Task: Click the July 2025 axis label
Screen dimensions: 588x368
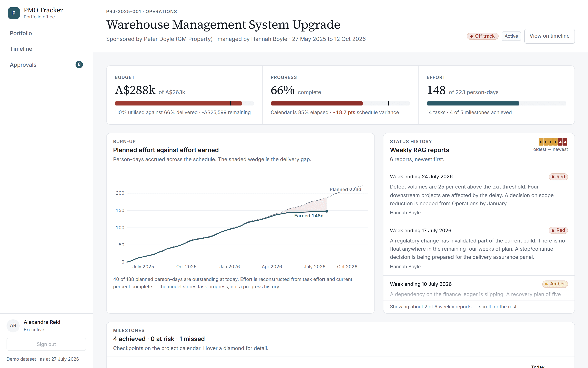Action: tap(143, 267)
